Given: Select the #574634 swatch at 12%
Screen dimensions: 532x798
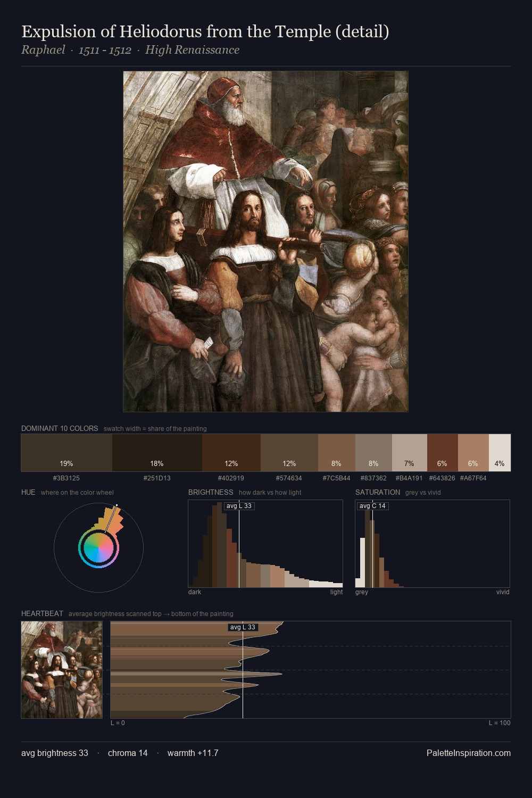Looking at the screenshot, I should pos(289,453).
